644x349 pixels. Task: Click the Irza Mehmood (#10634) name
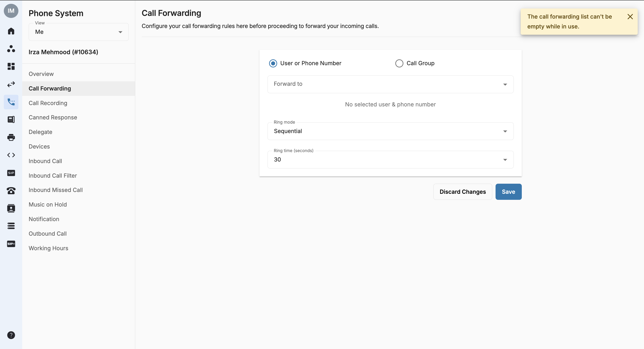[63, 52]
